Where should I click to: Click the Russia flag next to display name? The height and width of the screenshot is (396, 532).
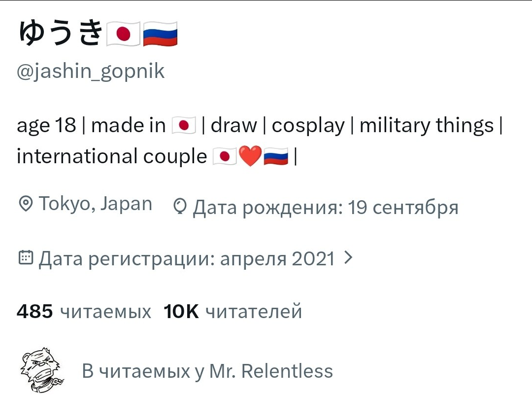click(x=160, y=34)
